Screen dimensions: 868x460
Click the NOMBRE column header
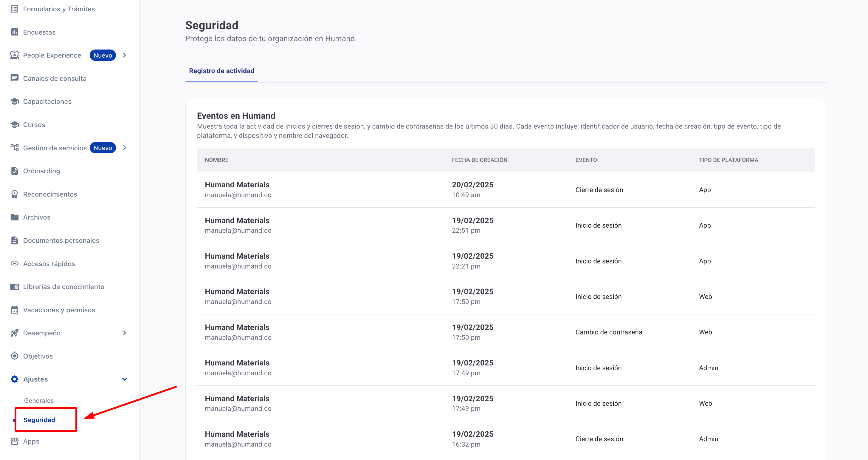(217, 160)
